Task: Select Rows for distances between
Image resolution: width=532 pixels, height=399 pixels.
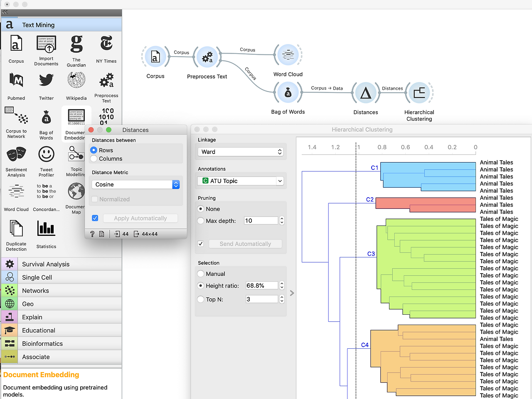Action: point(94,150)
